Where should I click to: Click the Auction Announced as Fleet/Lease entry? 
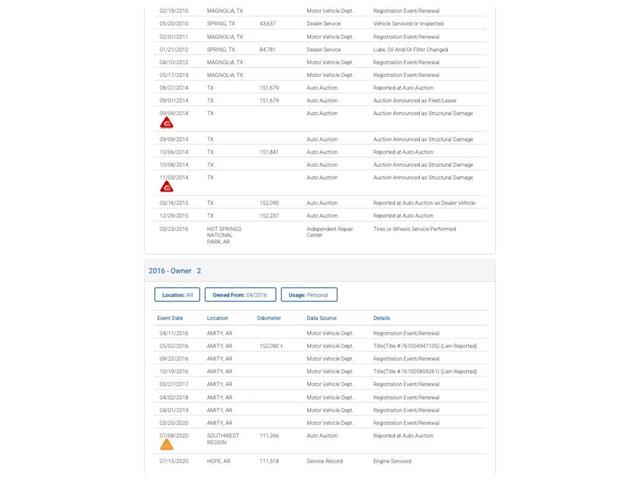coord(415,100)
